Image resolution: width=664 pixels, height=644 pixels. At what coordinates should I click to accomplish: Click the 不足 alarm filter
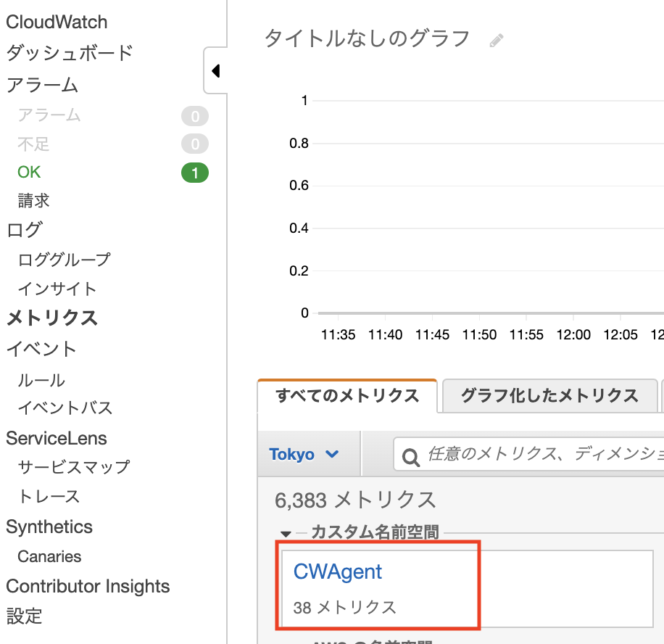(x=33, y=144)
